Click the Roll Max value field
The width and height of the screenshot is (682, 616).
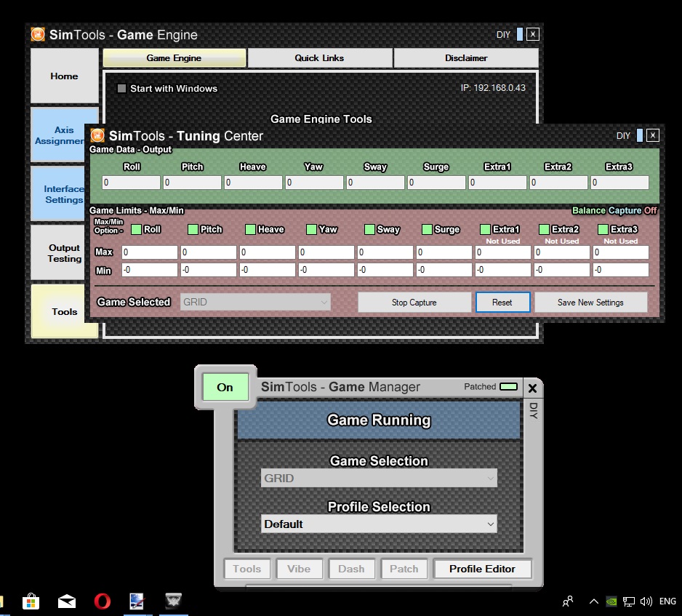[x=150, y=252]
